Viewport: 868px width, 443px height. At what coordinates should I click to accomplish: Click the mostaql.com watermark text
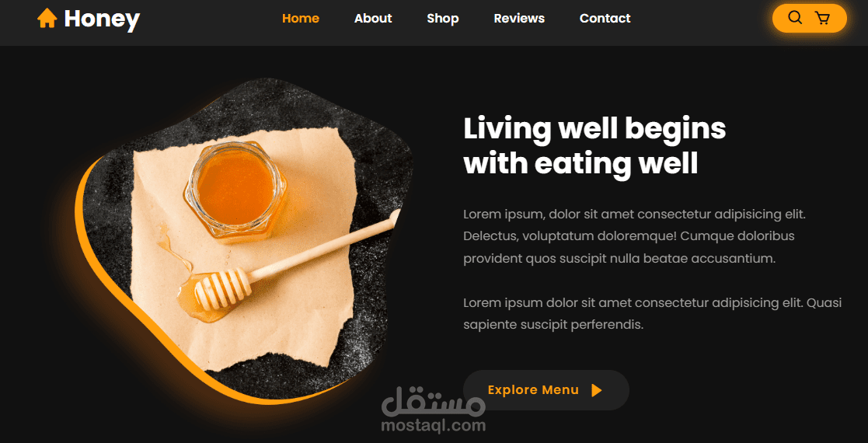tap(434, 426)
